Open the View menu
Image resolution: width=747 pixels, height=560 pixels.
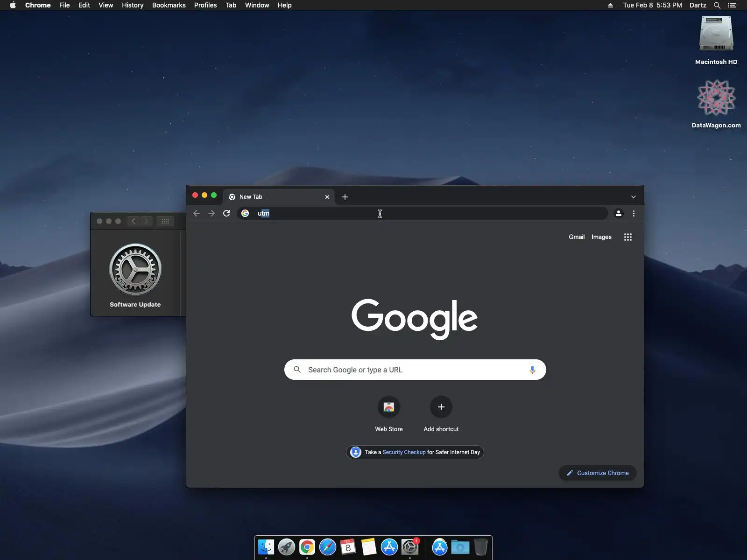106,5
